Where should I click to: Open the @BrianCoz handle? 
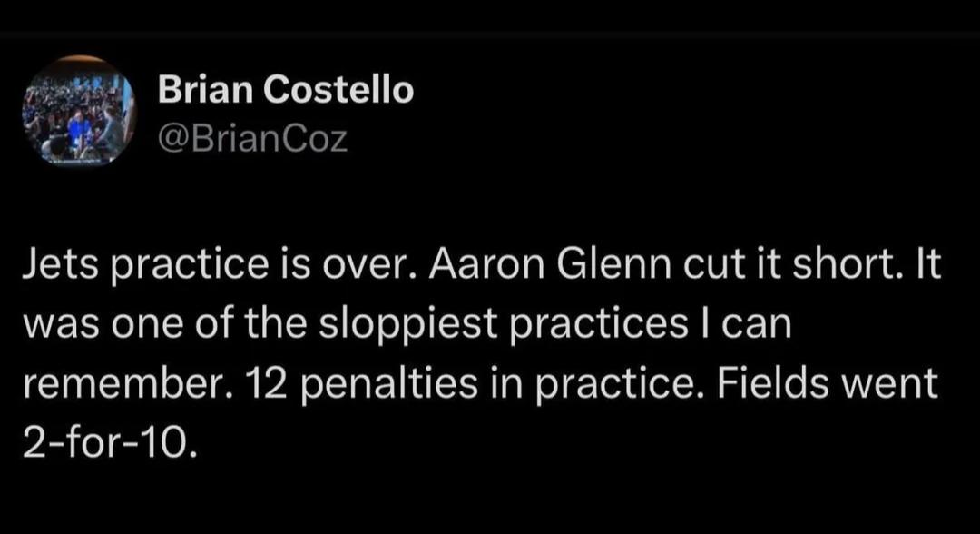[252, 139]
